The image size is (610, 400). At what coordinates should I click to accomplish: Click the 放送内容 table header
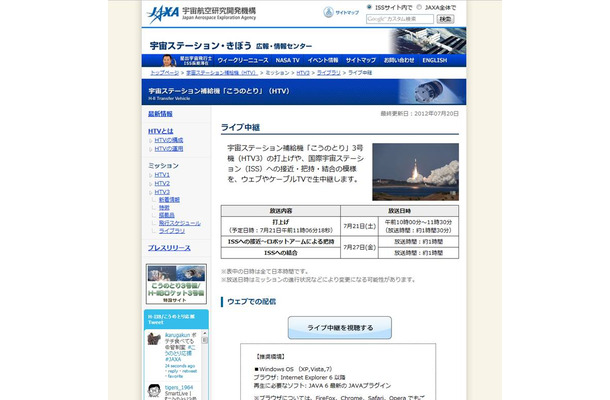pyautogui.click(x=280, y=211)
